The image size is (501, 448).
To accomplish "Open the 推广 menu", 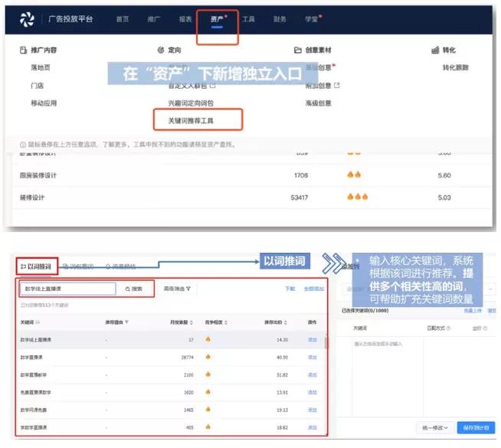I will (154, 19).
